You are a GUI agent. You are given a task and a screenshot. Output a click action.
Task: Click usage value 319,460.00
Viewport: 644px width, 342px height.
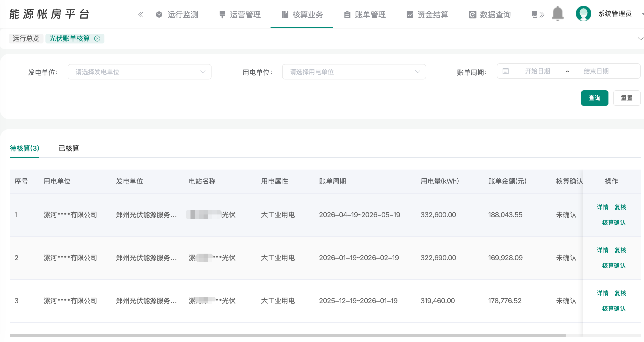pyautogui.click(x=438, y=300)
